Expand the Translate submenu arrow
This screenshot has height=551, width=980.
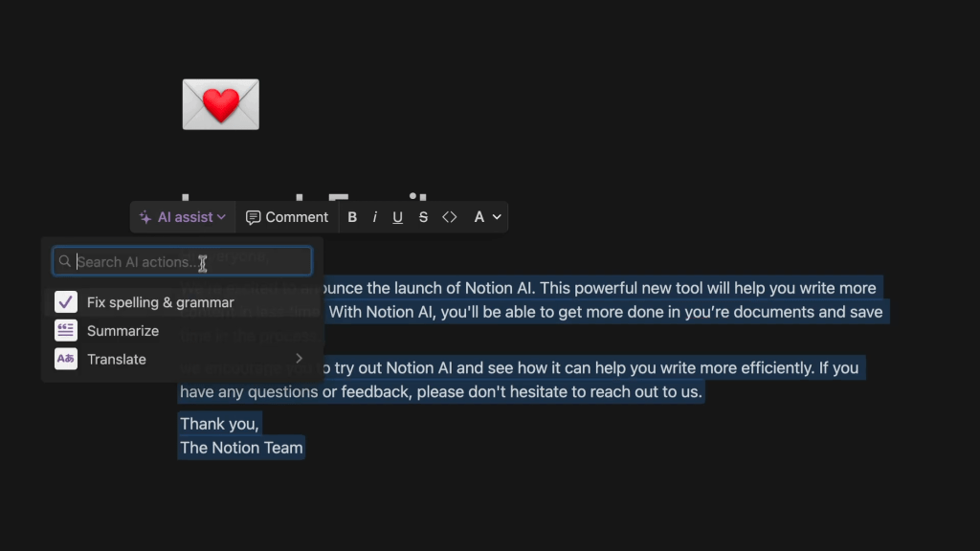click(x=299, y=359)
